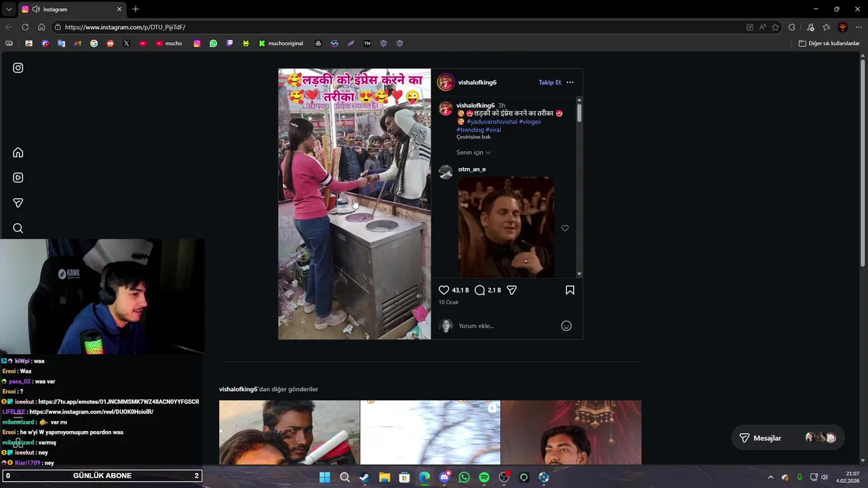868x488 pixels.
Task: Open browser extensions puzzle icon
Action: (x=792, y=27)
